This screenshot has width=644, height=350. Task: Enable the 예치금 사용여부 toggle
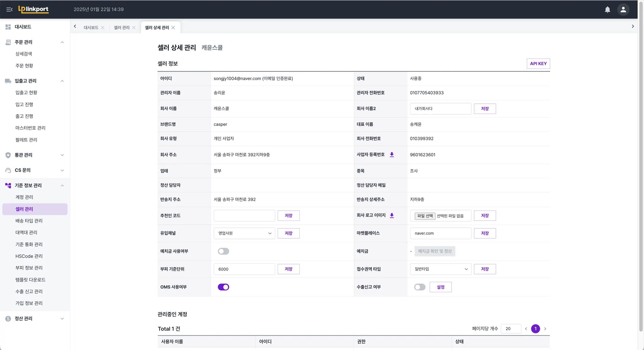point(223,251)
